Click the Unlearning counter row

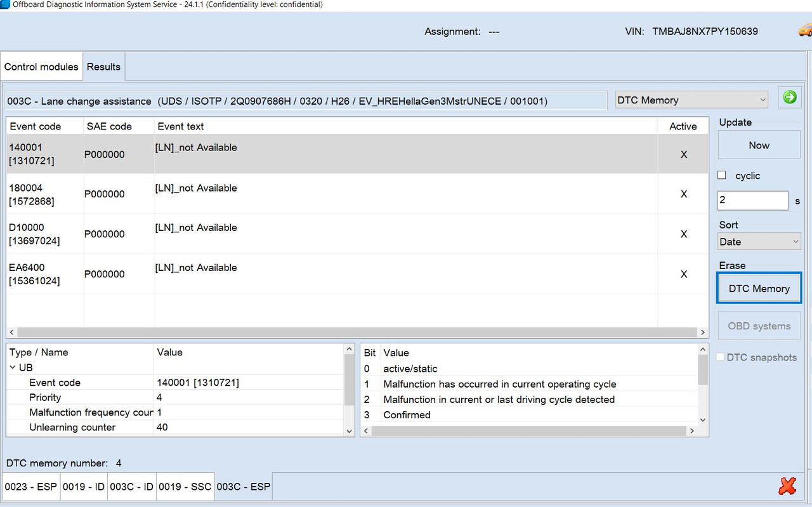176,427
